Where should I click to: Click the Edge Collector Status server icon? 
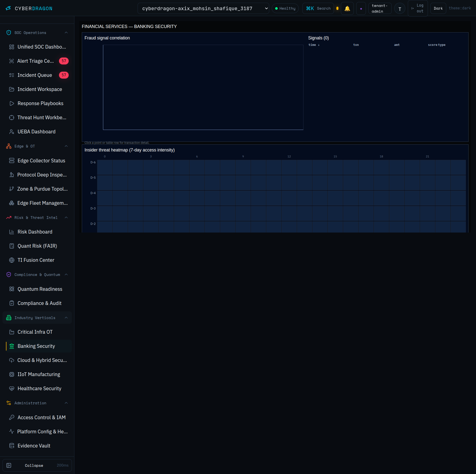(x=12, y=161)
